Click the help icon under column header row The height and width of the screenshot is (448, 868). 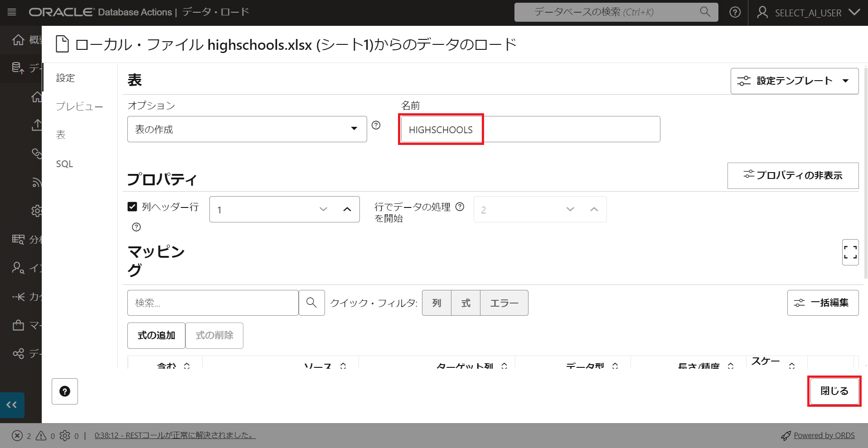coord(136,227)
